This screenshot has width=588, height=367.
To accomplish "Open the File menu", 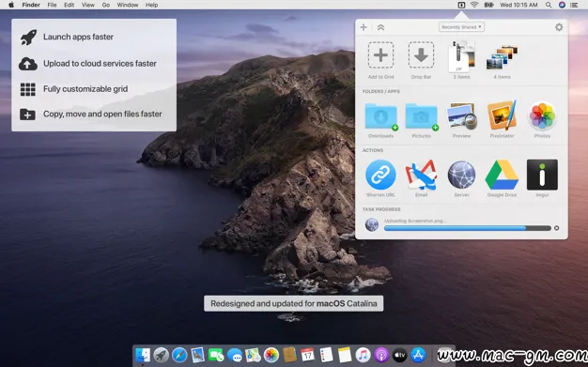I will tap(52, 5).
